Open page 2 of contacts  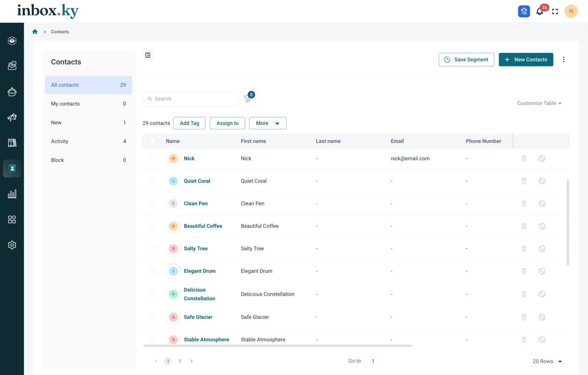[x=180, y=361]
